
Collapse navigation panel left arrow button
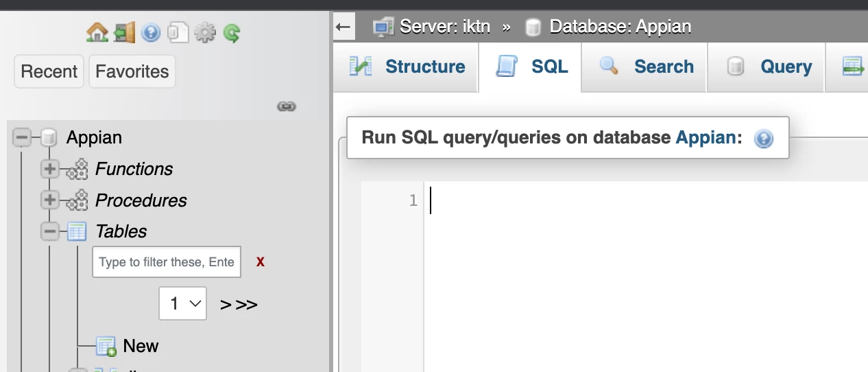[343, 27]
